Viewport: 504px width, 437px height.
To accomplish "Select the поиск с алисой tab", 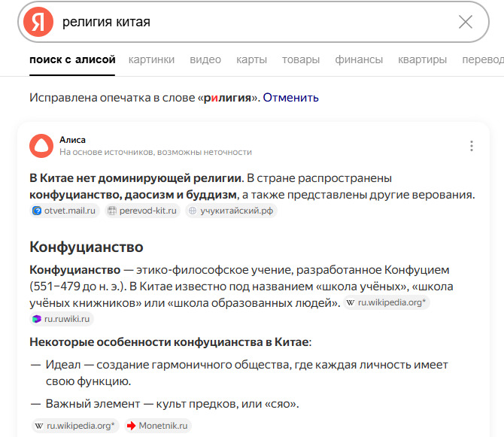I will click(72, 59).
